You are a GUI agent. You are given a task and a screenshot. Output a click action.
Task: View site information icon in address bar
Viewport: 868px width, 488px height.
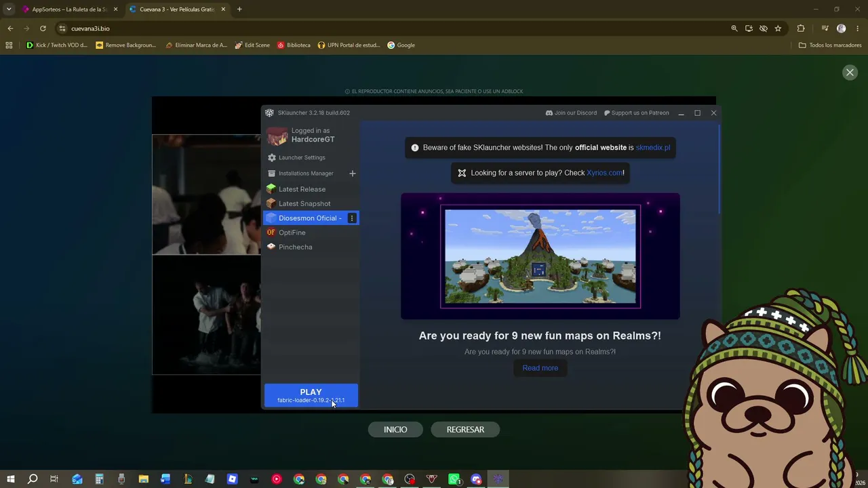pyautogui.click(x=62, y=28)
